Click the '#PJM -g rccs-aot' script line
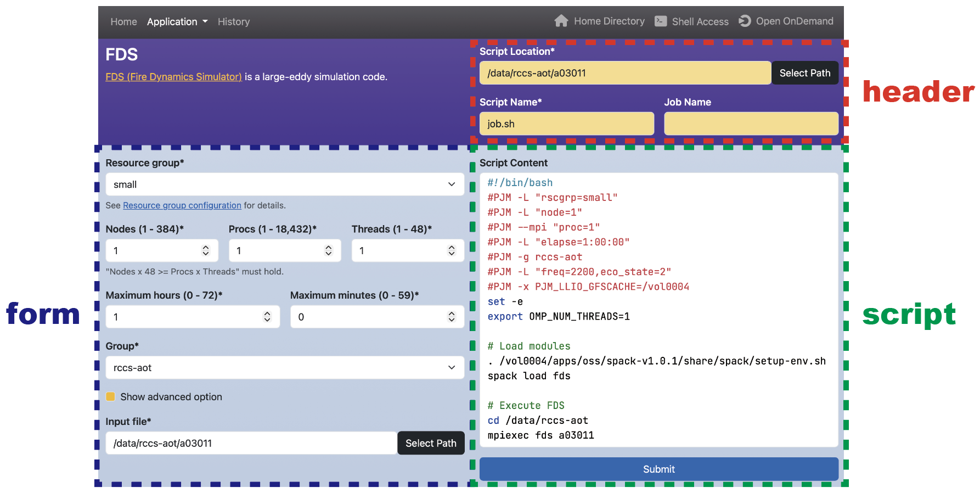Viewport: 980px width, 493px height. coord(535,257)
